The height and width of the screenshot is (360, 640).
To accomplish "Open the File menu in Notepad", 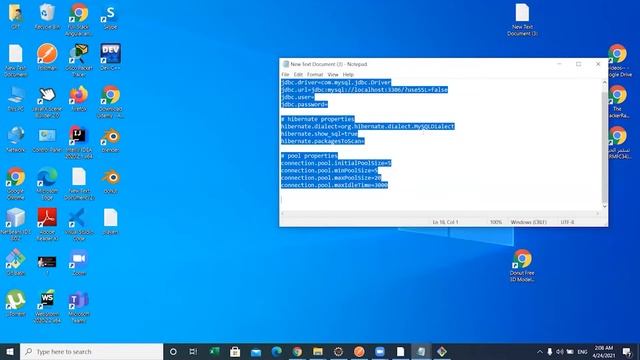I will click(x=285, y=75).
